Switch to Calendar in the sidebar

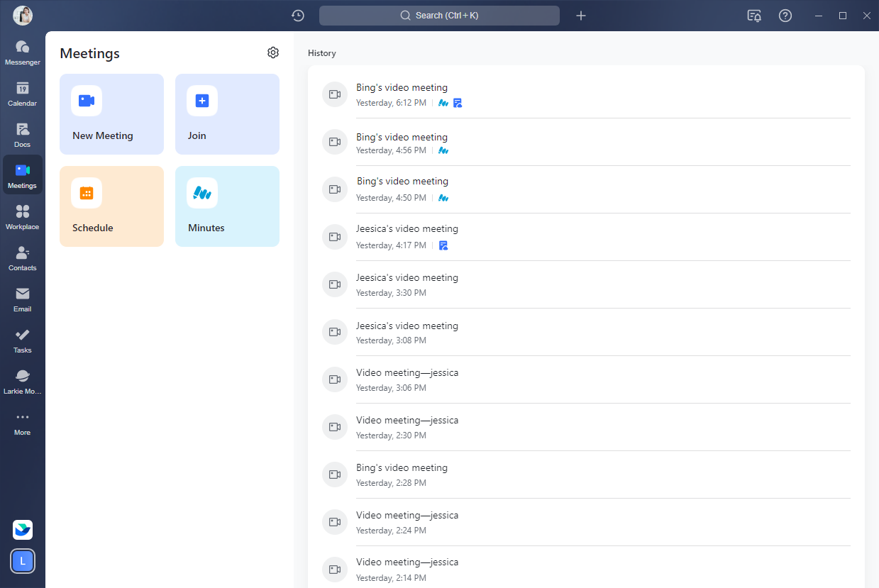click(x=23, y=94)
